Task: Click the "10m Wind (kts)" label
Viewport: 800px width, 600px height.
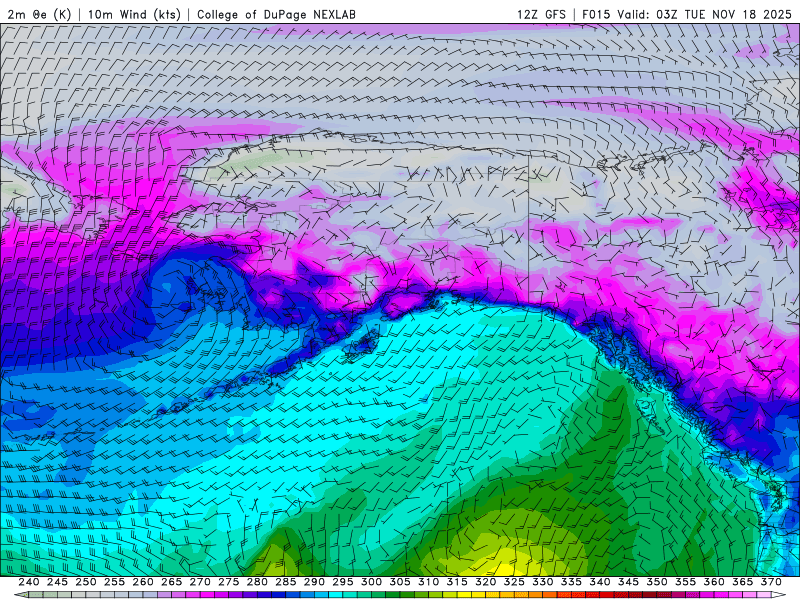Action: [x=134, y=14]
